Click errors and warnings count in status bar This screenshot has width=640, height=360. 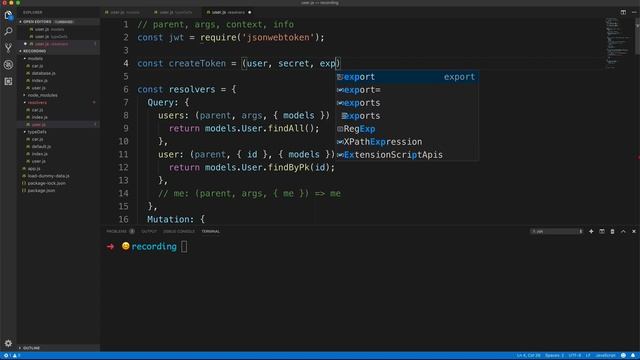pos(12,356)
